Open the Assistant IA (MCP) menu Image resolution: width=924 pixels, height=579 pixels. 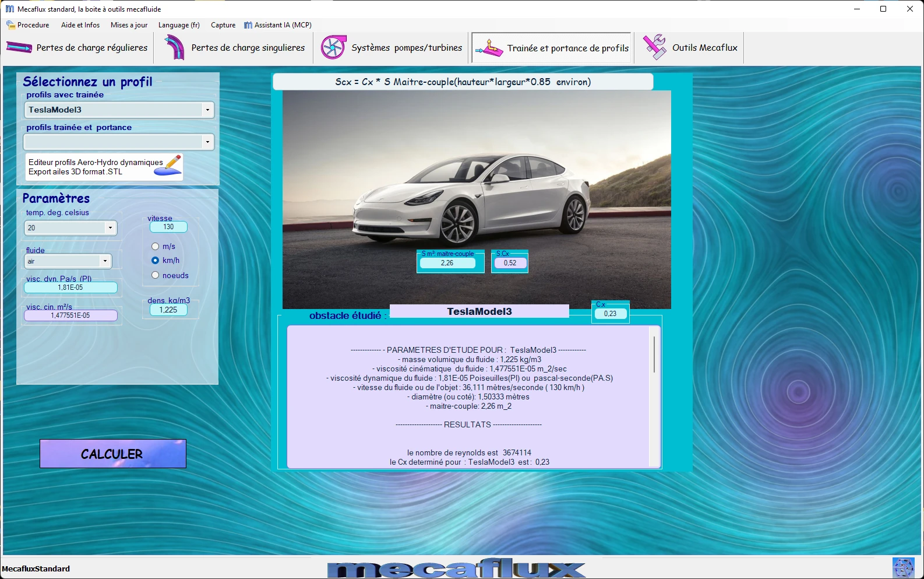click(278, 25)
